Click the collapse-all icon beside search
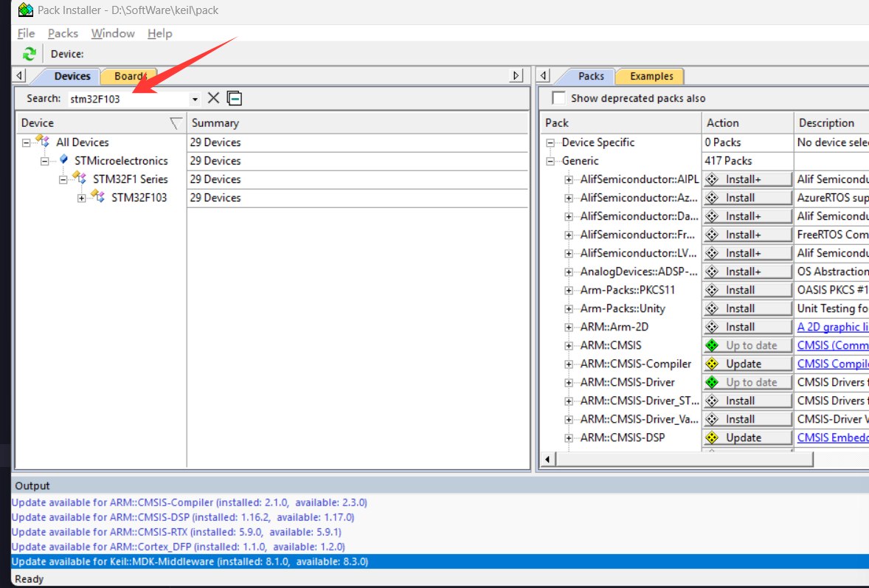 click(x=235, y=98)
